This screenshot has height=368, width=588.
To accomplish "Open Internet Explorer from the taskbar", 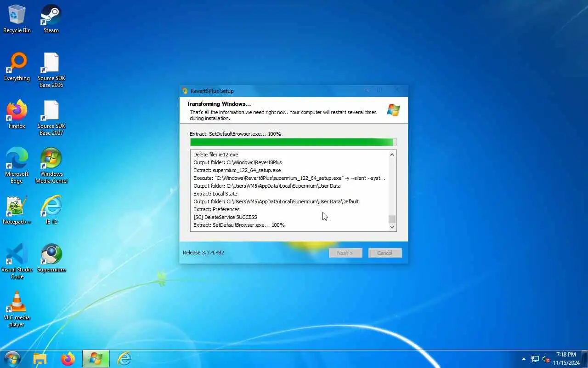I will tap(124, 359).
